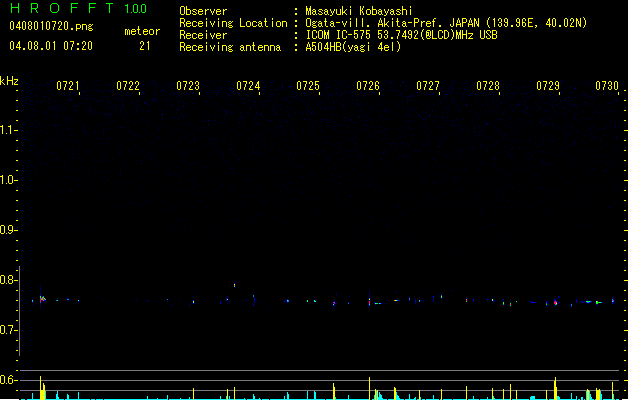
Task: Select receiver text ICOM IC-575 53.7492 MHz USB
Action: [x=401, y=35]
